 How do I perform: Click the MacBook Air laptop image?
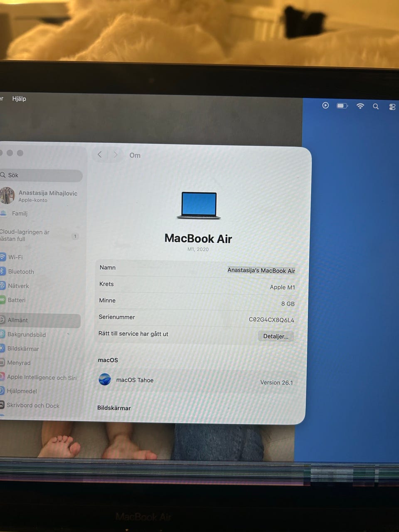click(199, 205)
